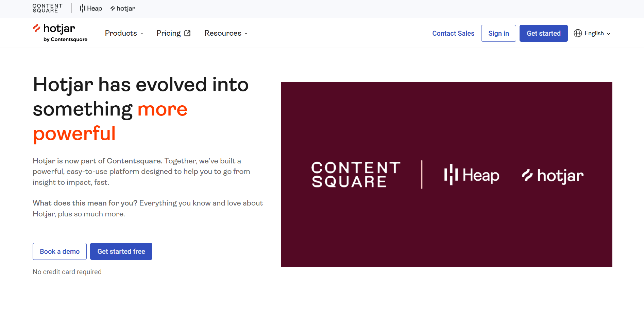Click the globe language icon
The height and width of the screenshot is (319, 644).
coord(578,33)
